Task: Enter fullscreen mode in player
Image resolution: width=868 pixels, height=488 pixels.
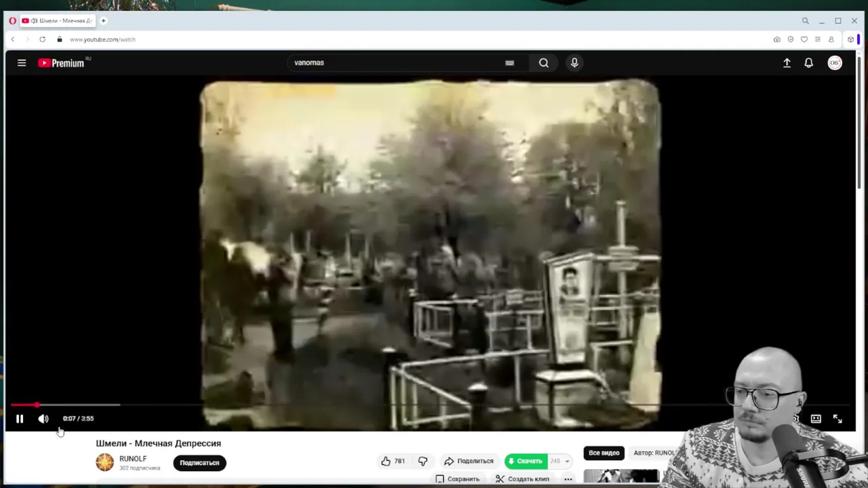Action: pyautogui.click(x=837, y=419)
